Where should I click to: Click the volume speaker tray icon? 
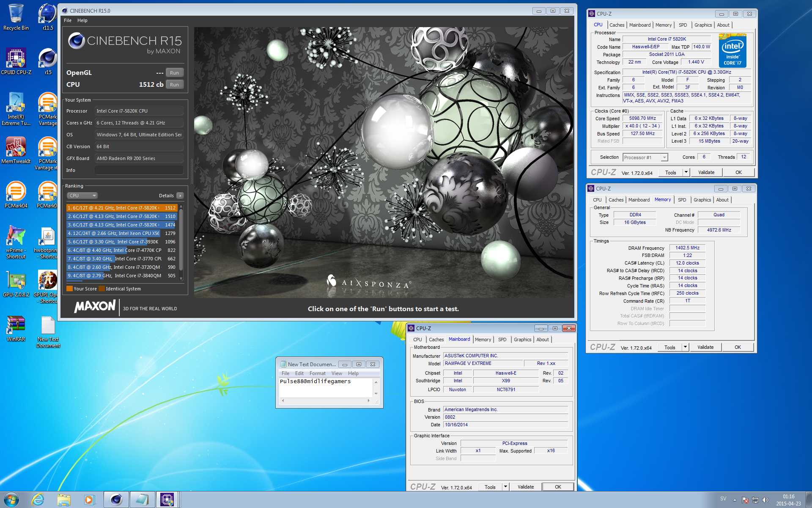(765, 500)
